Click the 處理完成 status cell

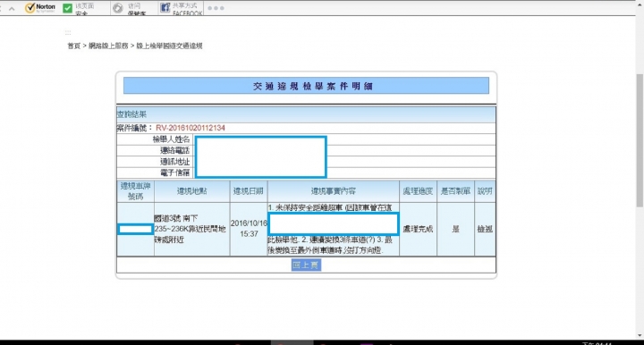point(418,230)
